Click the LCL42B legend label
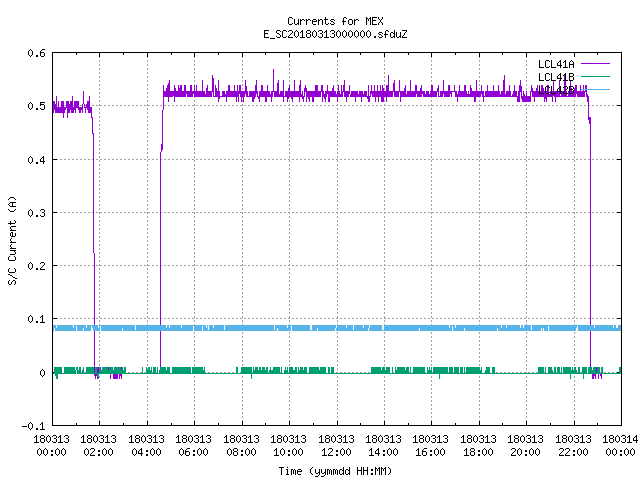 pos(556,90)
